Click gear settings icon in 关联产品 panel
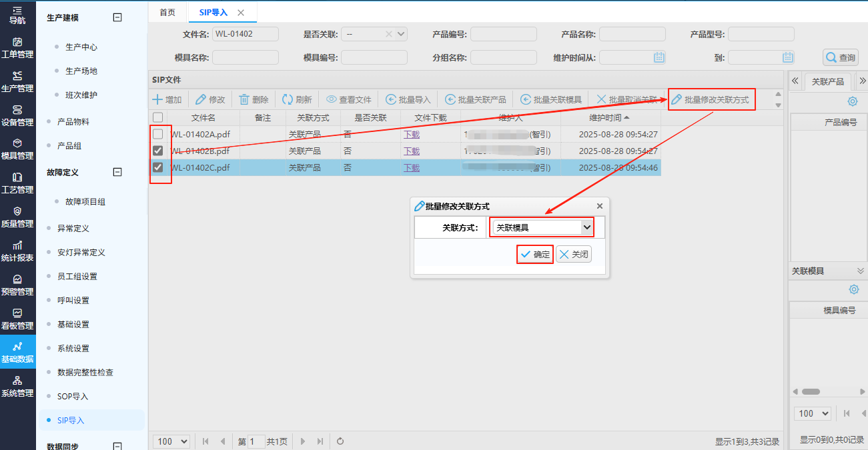 pyautogui.click(x=852, y=101)
